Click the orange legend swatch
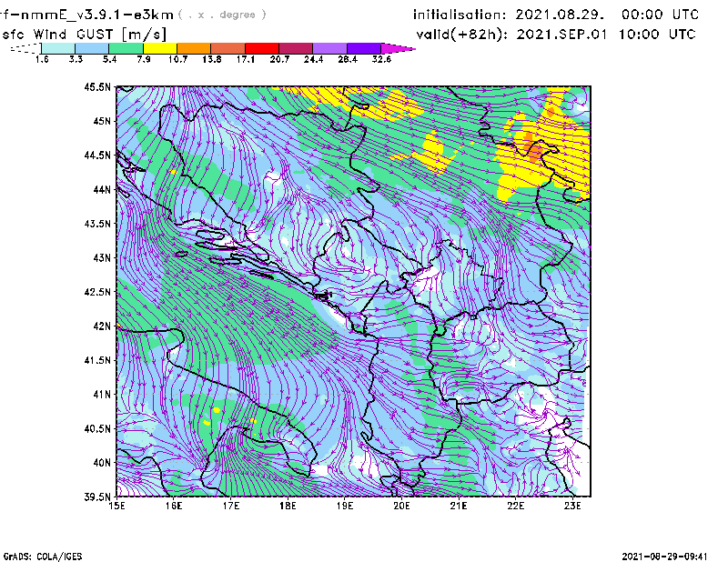Screen dimensions: 728x562 (194, 48)
